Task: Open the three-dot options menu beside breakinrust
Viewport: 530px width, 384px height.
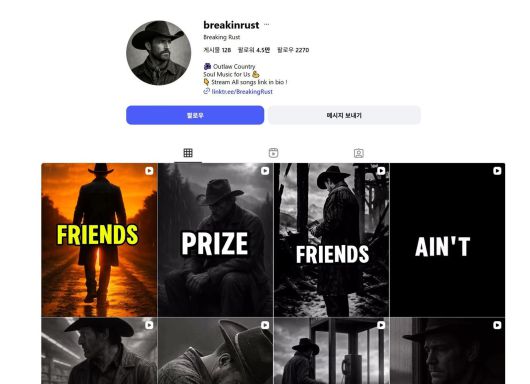Action: click(267, 24)
